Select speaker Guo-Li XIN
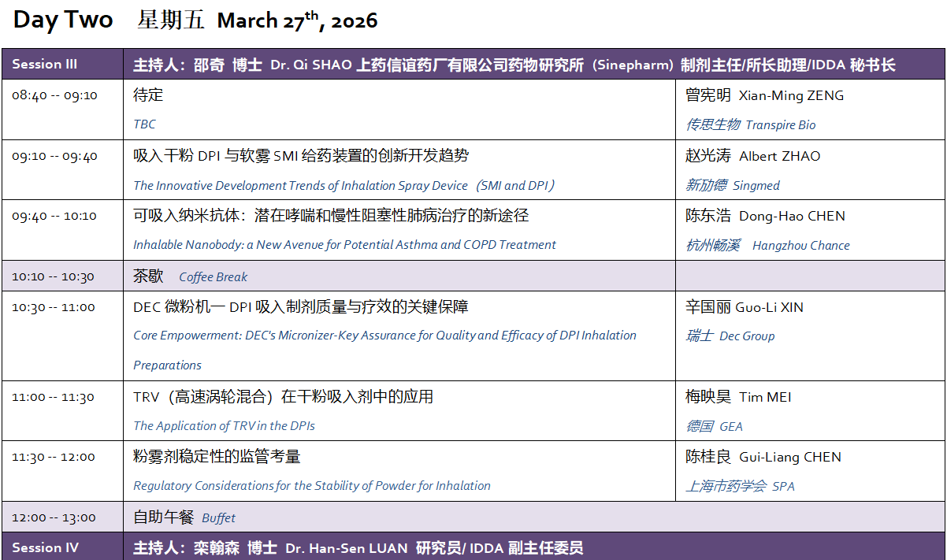The width and height of the screenshot is (947, 560). [x=768, y=307]
